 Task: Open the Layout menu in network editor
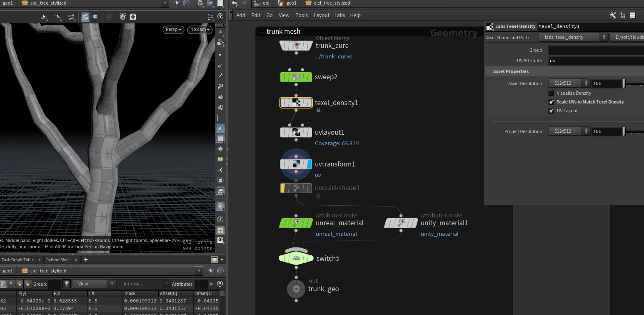(x=321, y=15)
